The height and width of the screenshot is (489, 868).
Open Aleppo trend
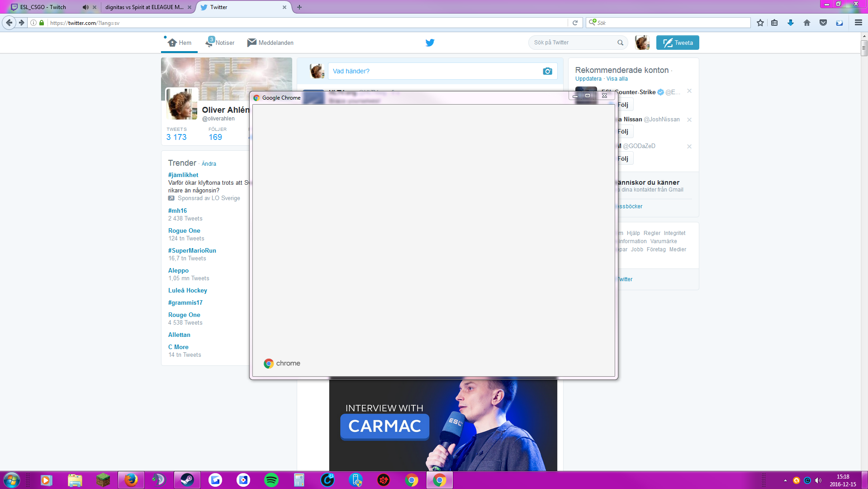178,270
